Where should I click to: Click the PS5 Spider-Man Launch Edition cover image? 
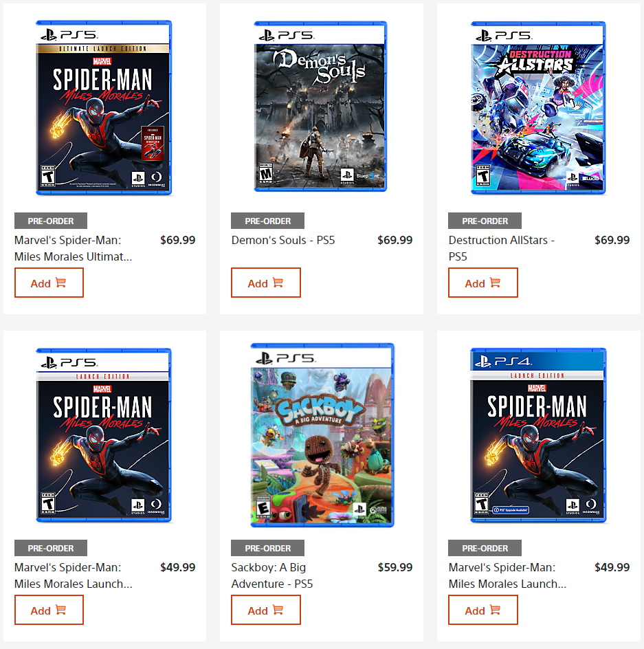click(x=104, y=435)
